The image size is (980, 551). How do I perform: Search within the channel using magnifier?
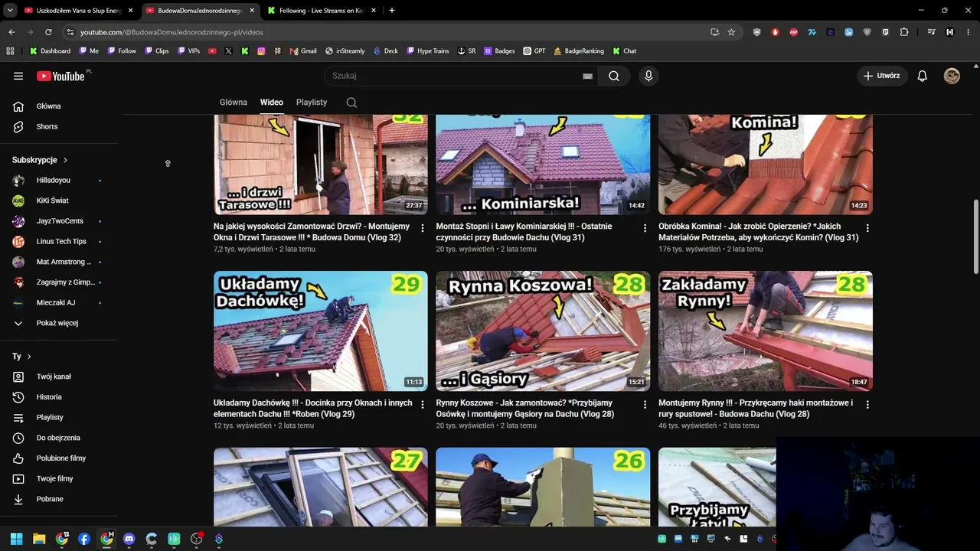point(351,103)
